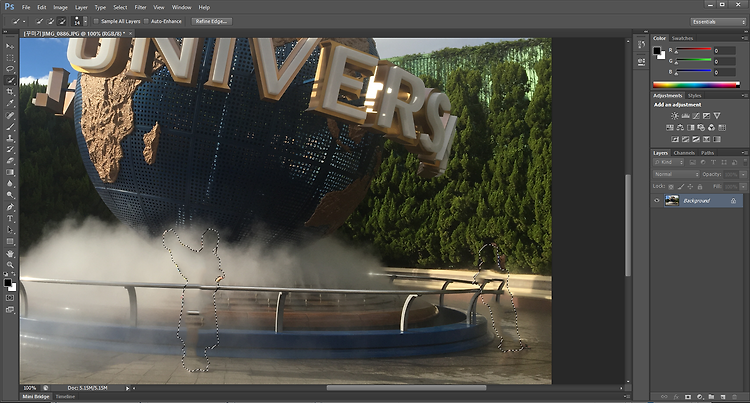This screenshot has height=403, width=750.
Task: Open the layer Fill dropdown arrow
Action: 743,187
